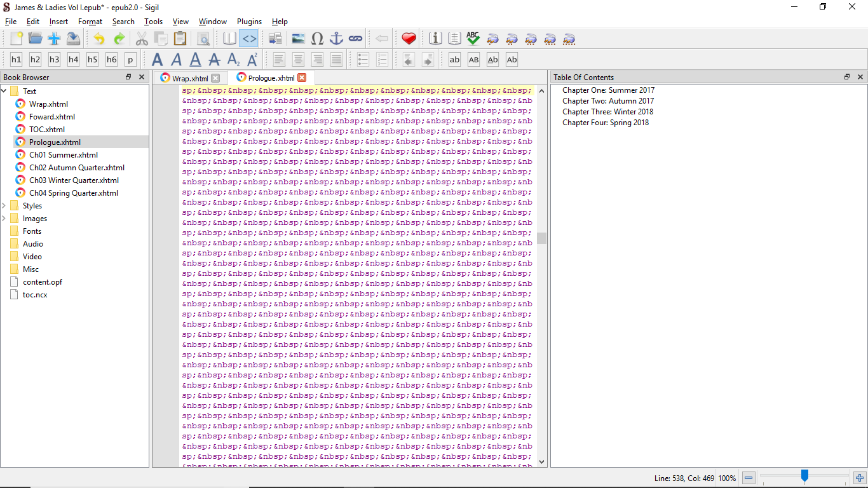Screen dimensions: 868x488
Task: Toggle subscript formatting
Action: pos(233,60)
